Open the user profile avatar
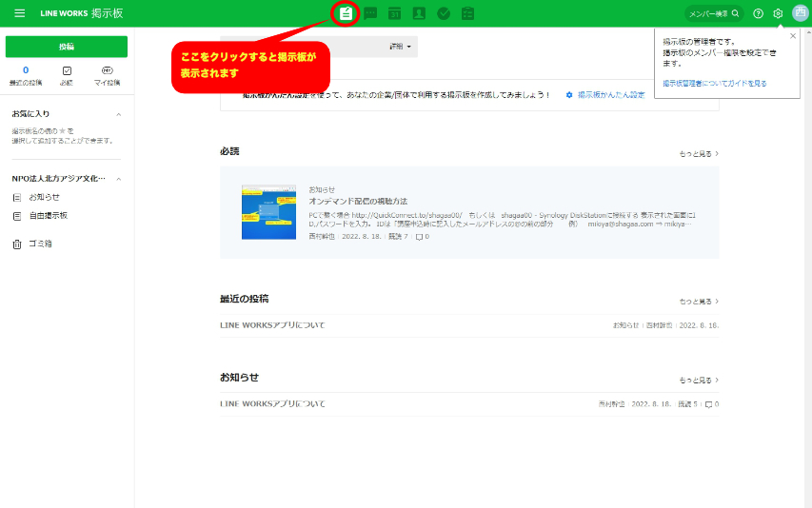 pyautogui.click(x=800, y=13)
